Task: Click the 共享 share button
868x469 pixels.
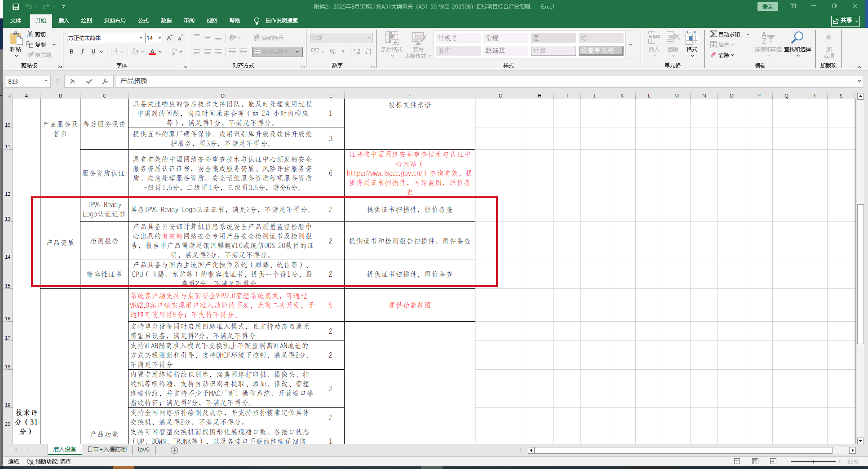Action: (845, 21)
